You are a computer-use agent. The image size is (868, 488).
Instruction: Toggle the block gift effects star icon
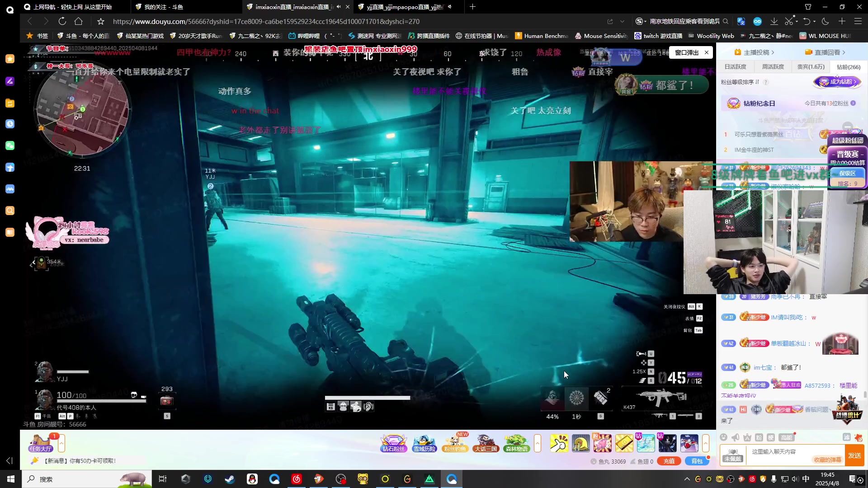[859, 437]
